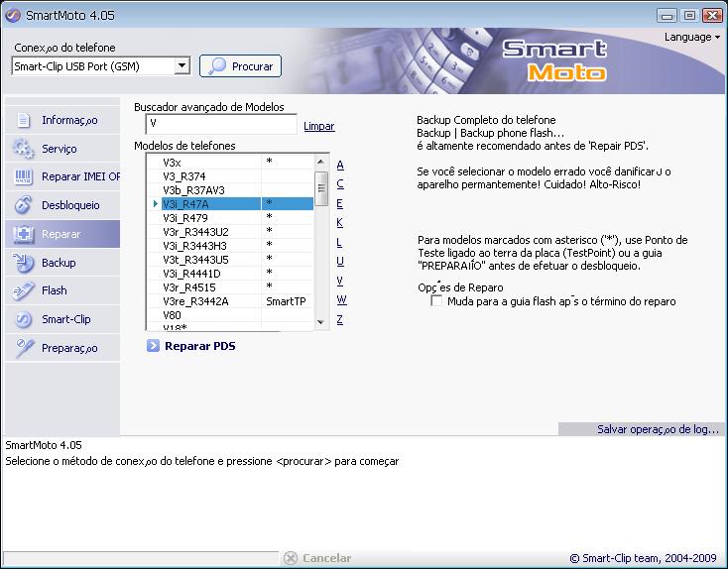Jump to letter K models
The image size is (728, 569).
coord(340,222)
